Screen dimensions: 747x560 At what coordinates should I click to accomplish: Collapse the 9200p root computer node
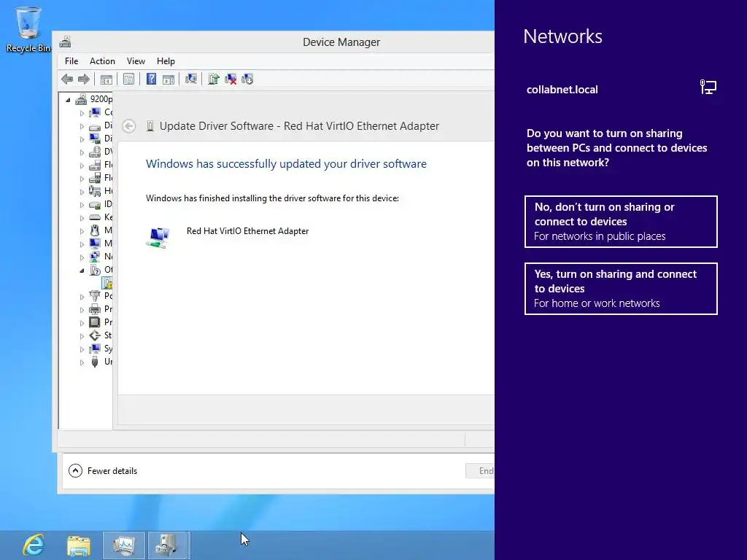(x=68, y=99)
